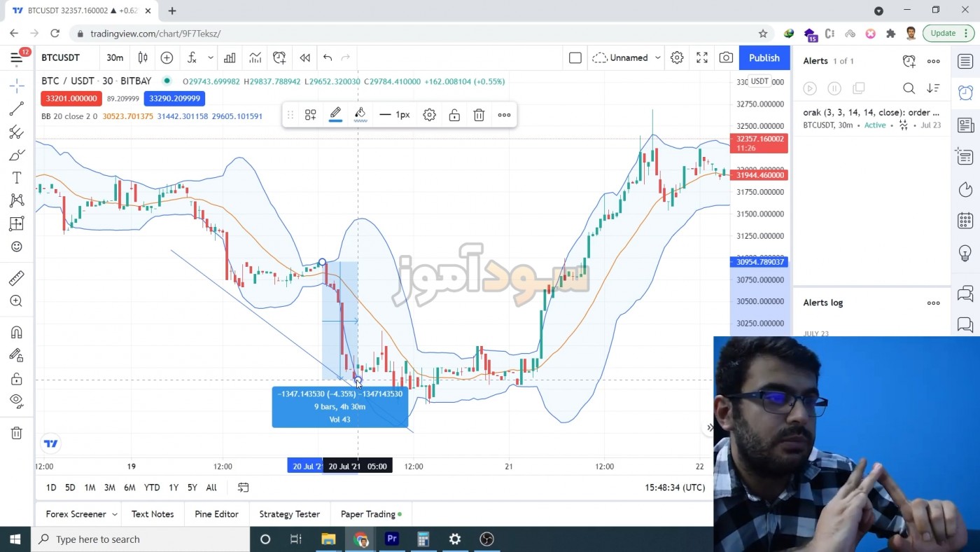Select the trend line drawing tool
Image resolution: width=980 pixels, height=552 pixels.
(x=17, y=109)
